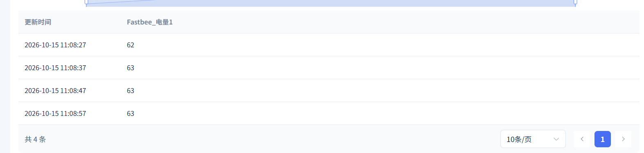Go to the previous page arrow
This screenshot has width=644, height=153.
tap(582, 139)
